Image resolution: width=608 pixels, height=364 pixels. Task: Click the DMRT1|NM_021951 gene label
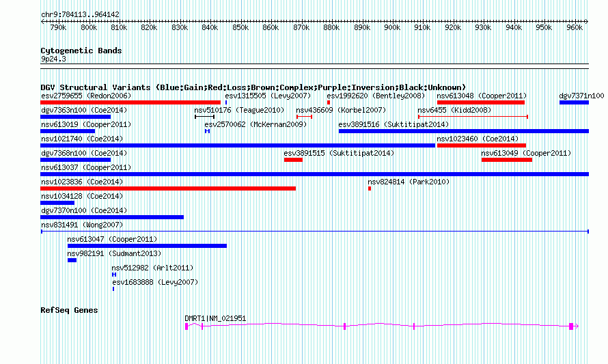[215, 318]
